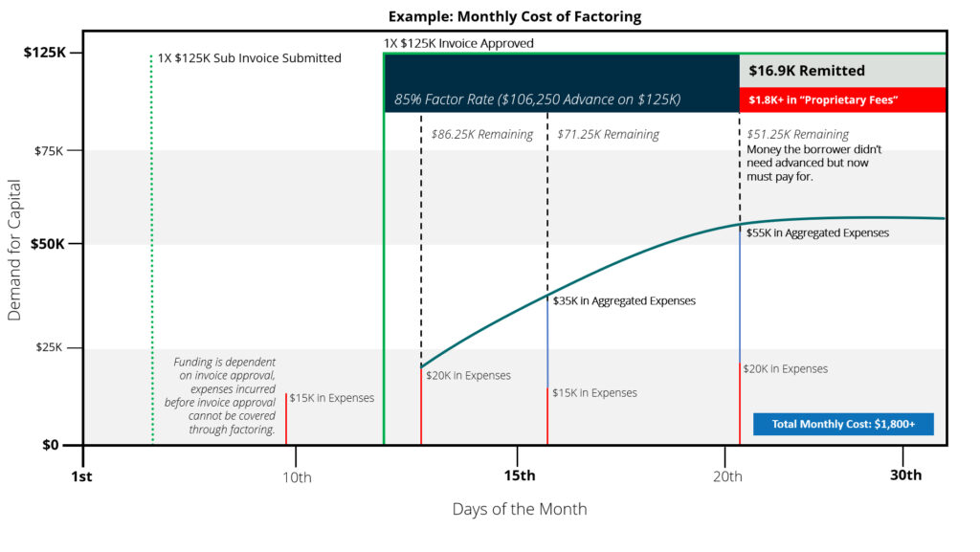This screenshot has width=980, height=552.
Task: Click the $50K y-axis label
Action: point(48,244)
